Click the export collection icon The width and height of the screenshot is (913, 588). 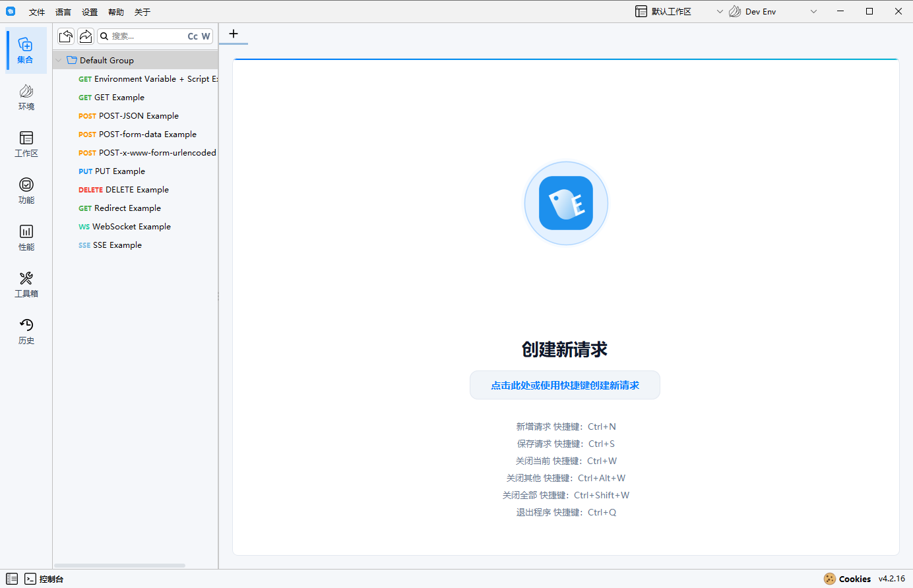point(86,36)
